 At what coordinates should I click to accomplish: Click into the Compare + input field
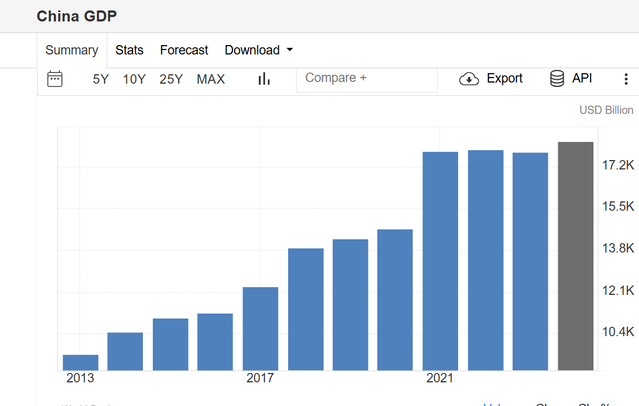(x=367, y=79)
